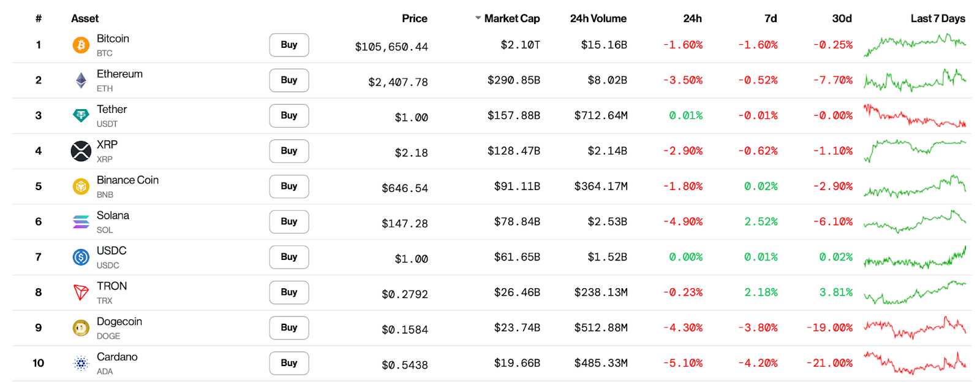Click the XRP black logo icon
The height and width of the screenshot is (382, 980).
[81, 151]
